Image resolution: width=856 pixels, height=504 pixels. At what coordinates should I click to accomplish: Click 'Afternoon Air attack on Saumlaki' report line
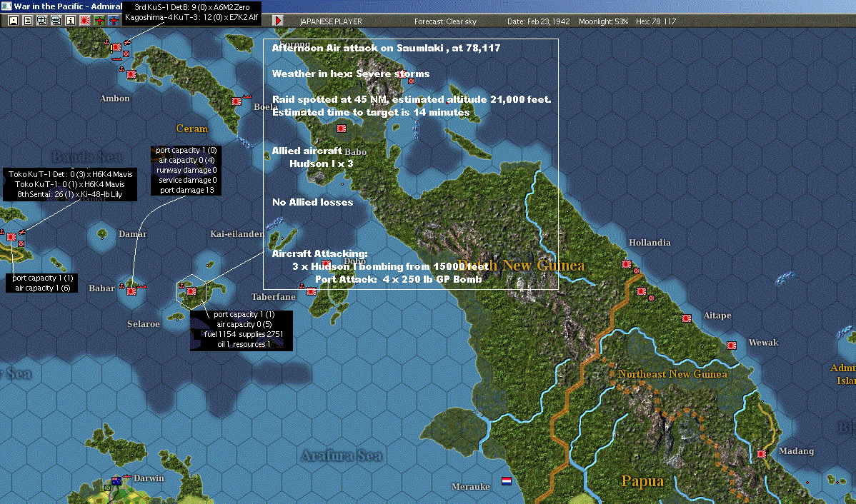click(x=386, y=48)
